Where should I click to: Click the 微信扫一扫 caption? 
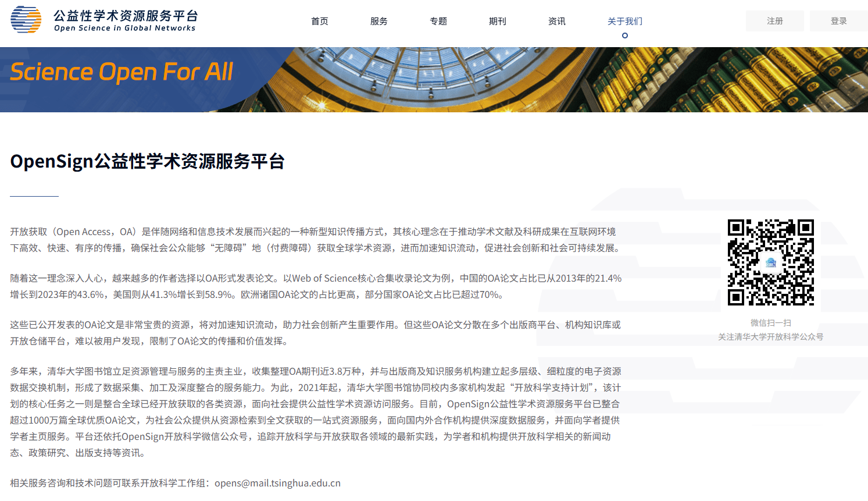771,323
